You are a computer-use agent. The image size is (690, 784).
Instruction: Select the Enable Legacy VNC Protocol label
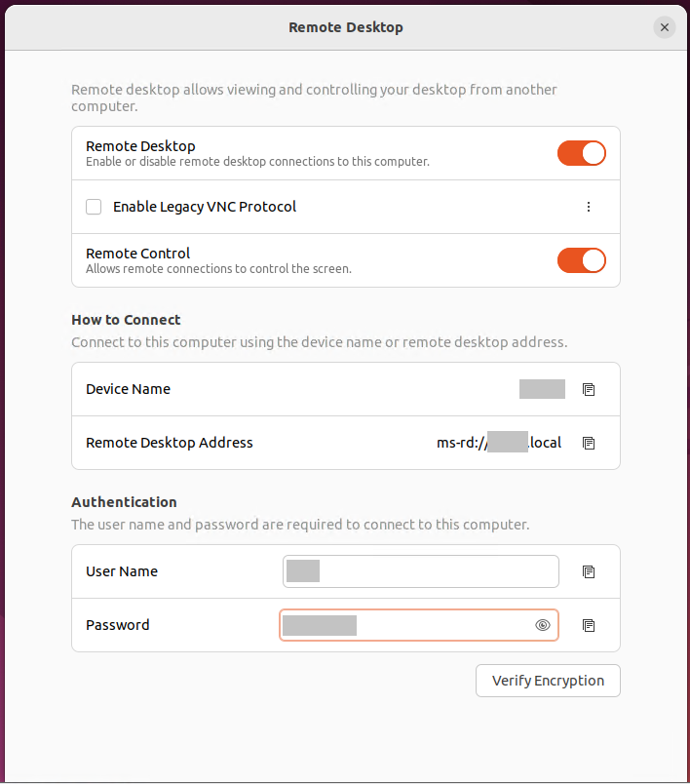point(205,207)
